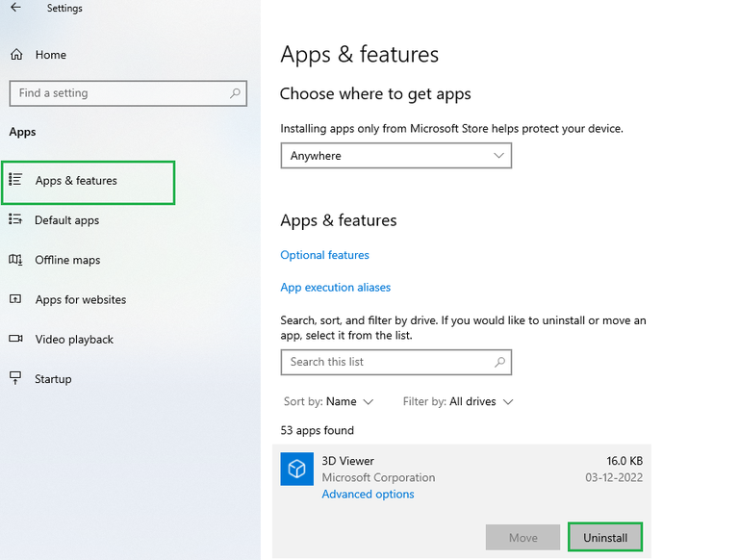Open the Anywhere app source dropdown
The width and height of the screenshot is (739, 560).
(395, 156)
